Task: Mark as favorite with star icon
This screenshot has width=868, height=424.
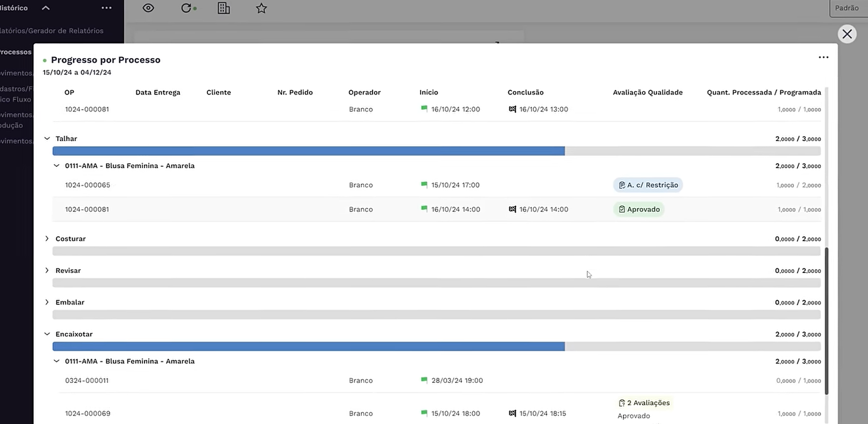Action: tap(262, 8)
